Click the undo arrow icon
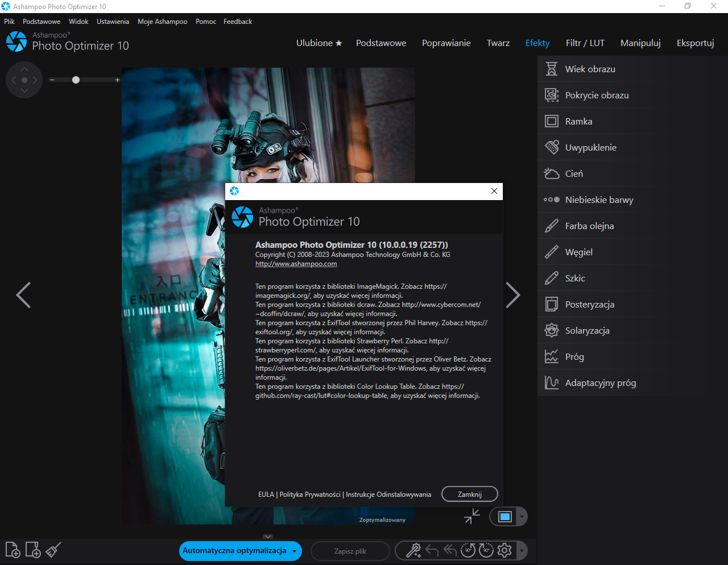The image size is (728, 565). [x=432, y=550]
